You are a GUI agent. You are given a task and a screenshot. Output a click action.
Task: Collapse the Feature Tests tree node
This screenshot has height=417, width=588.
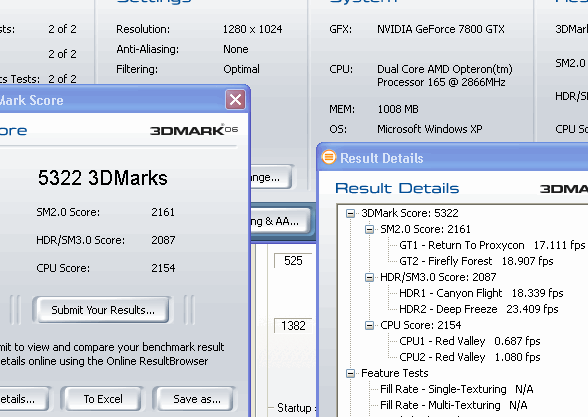(350, 373)
